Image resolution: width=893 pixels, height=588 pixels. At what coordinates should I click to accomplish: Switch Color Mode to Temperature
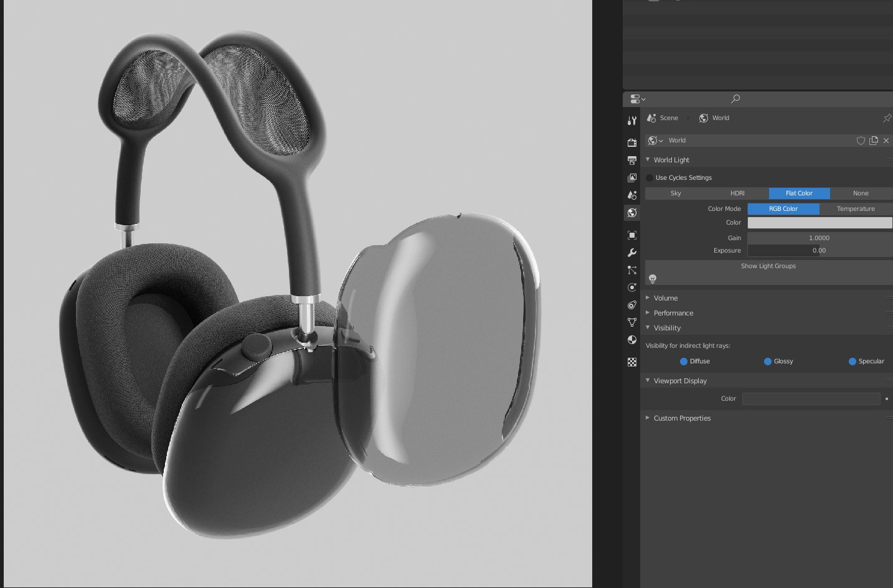coord(855,209)
